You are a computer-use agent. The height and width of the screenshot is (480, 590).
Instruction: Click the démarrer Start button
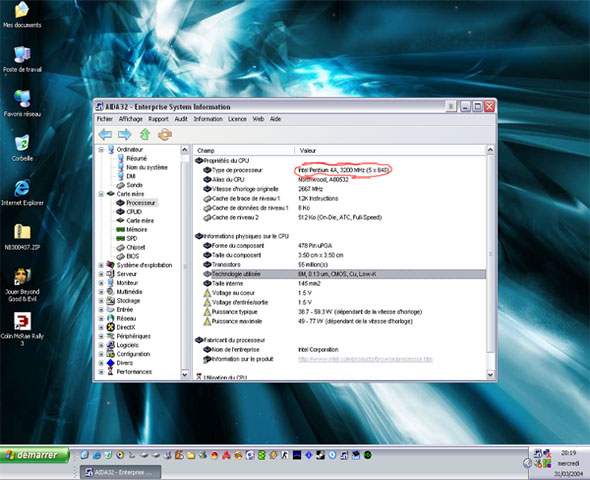[35, 455]
